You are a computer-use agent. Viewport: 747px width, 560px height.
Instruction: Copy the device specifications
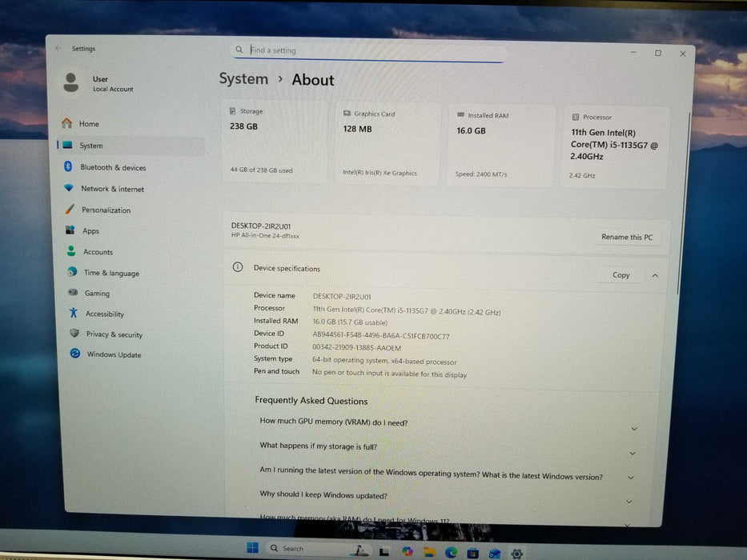(620, 275)
